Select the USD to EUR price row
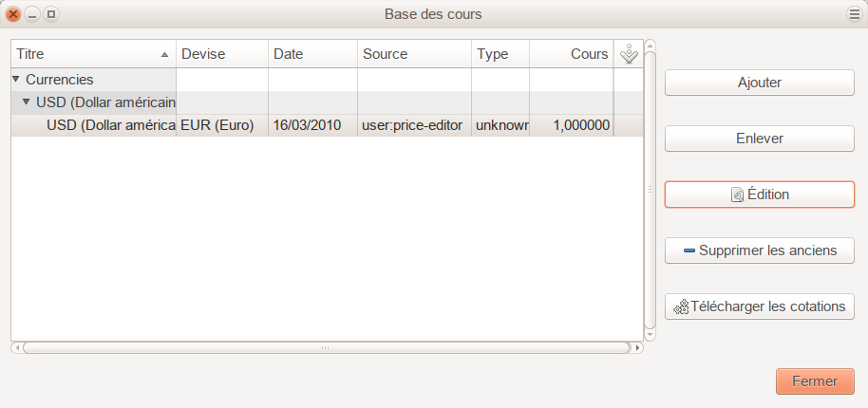 (x=313, y=125)
